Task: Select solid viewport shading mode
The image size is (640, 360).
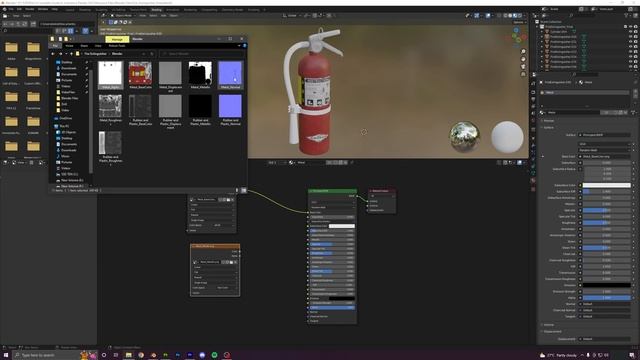Action: pyautogui.click(x=510, y=16)
